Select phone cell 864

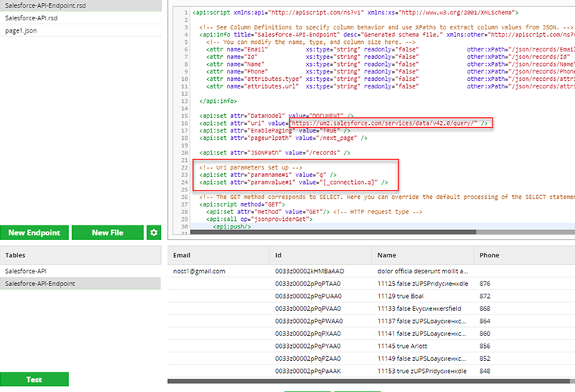click(485, 321)
